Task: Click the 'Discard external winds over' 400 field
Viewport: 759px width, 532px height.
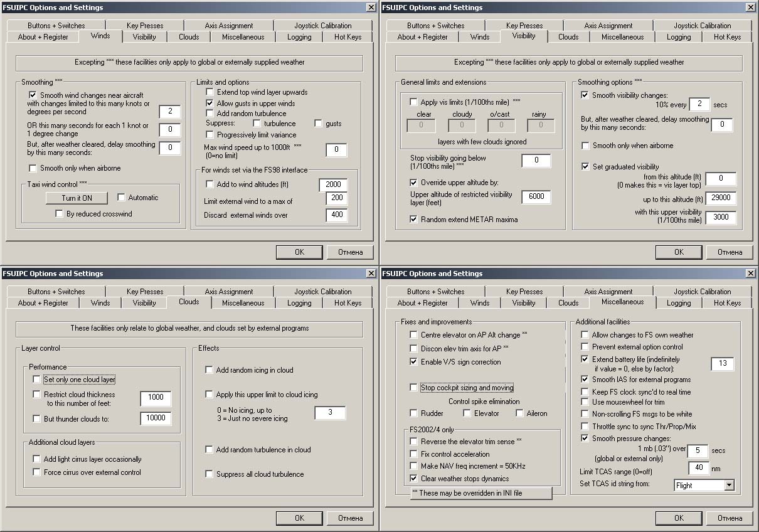Action: [x=336, y=215]
